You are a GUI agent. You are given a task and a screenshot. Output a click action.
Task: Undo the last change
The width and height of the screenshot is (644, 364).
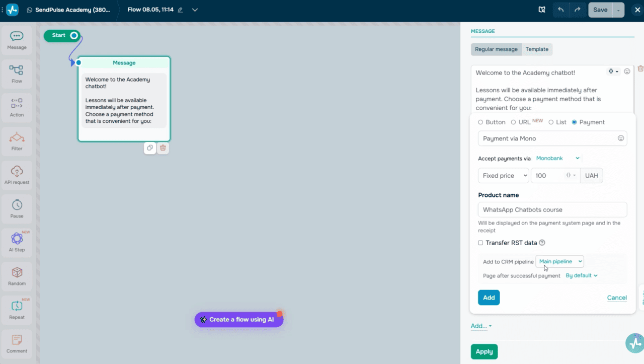click(x=560, y=10)
